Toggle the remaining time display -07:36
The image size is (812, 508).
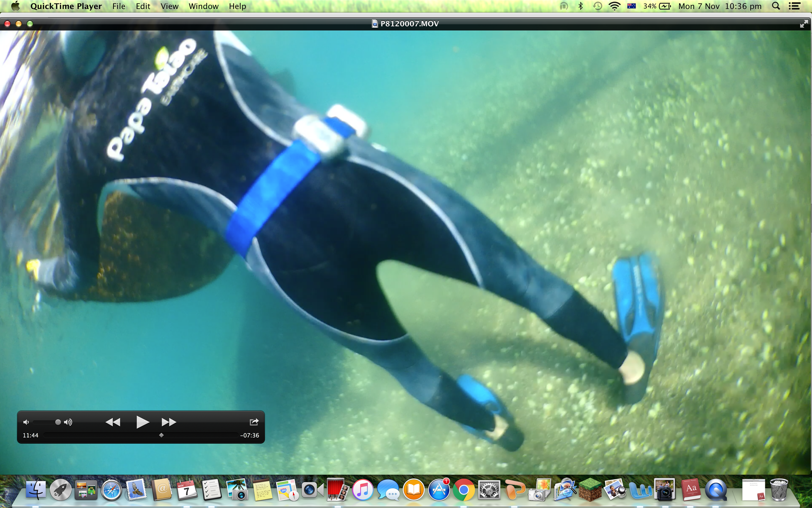click(250, 436)
